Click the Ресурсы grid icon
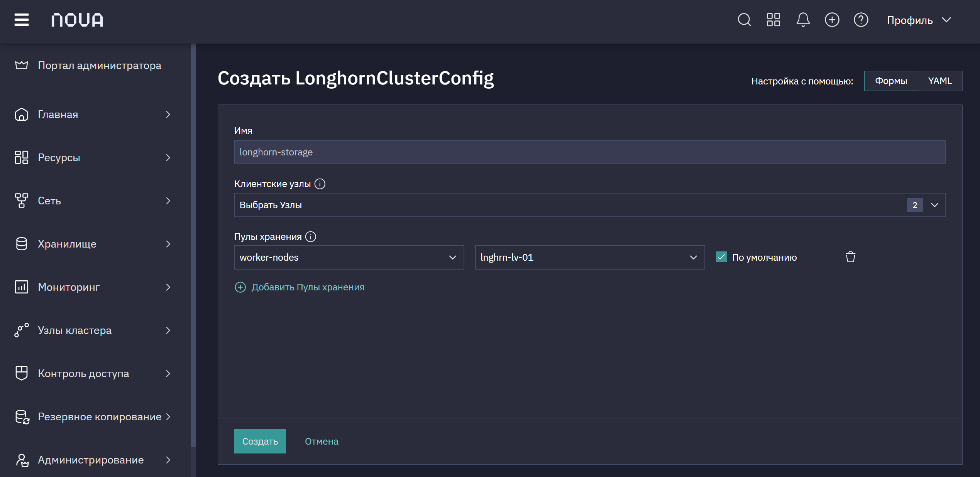 22,157
